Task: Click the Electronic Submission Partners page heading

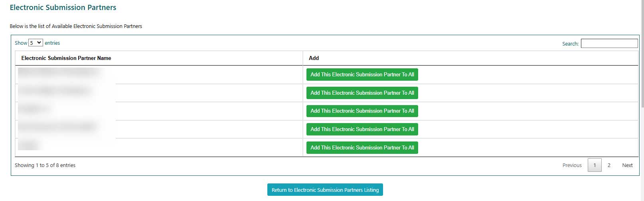Action: coord(63,8)
